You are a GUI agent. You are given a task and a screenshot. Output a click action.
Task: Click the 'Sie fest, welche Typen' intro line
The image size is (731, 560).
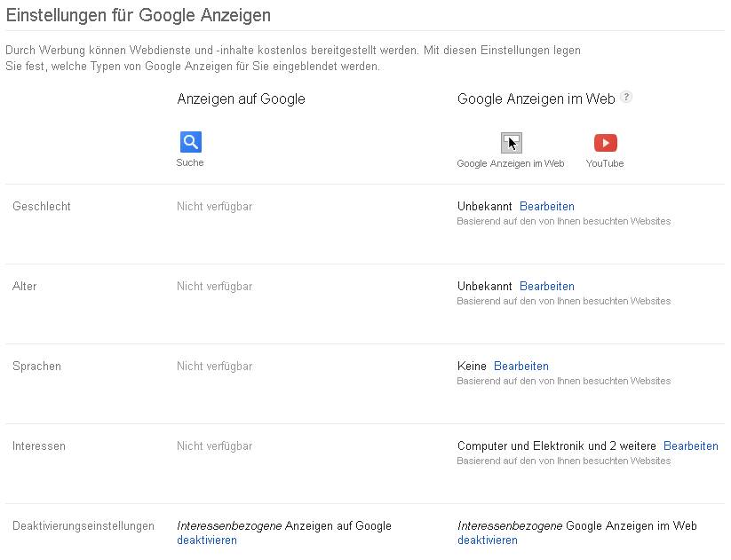coord(193,67)
